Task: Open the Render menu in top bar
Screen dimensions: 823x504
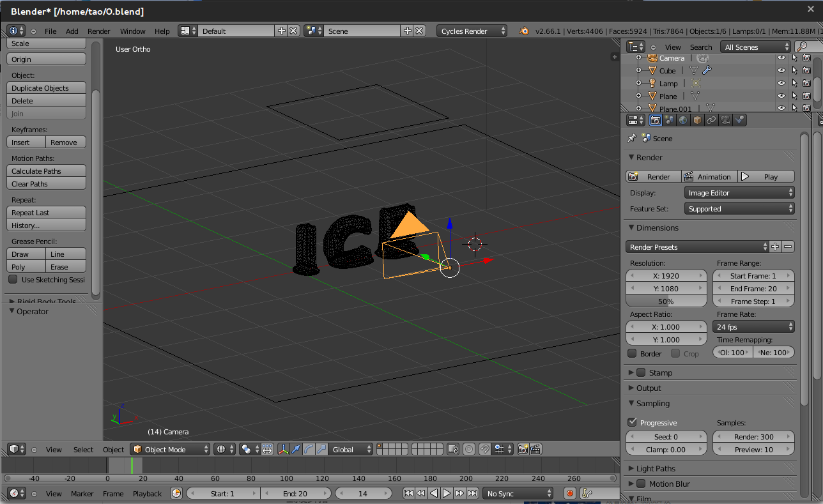Action: coord(99,31)
